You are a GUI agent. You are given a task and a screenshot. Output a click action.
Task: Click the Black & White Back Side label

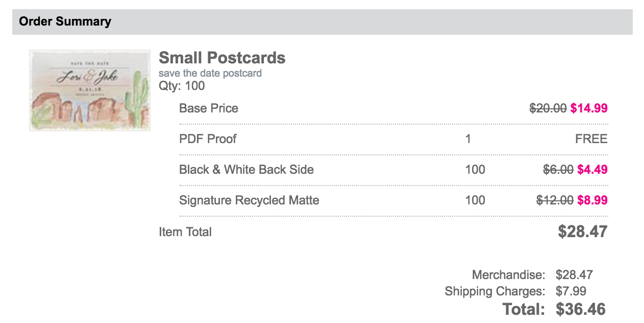(x=246, y=170)
